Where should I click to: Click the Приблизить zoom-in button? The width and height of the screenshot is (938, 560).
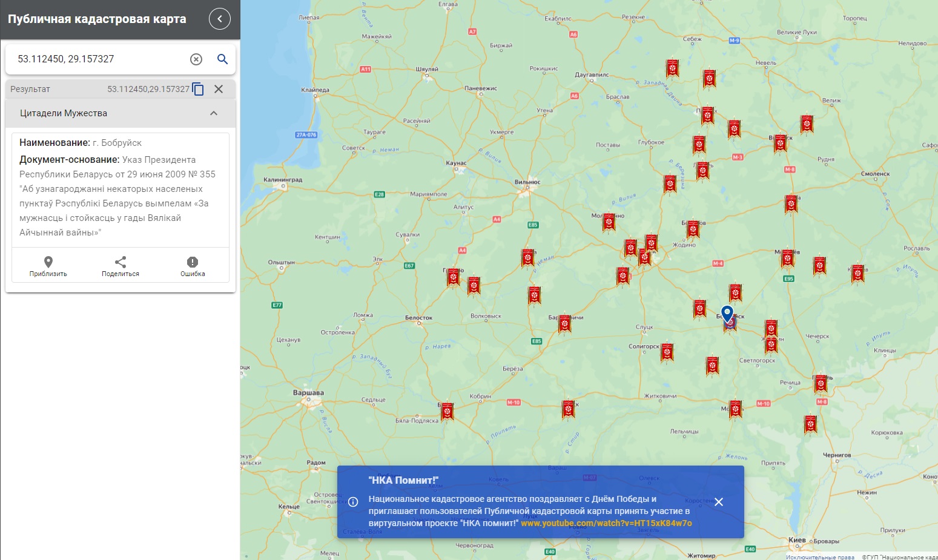[48, 266]
